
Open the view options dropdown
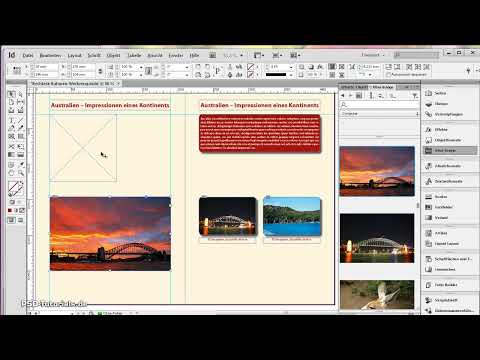click(x=259, y=55)
